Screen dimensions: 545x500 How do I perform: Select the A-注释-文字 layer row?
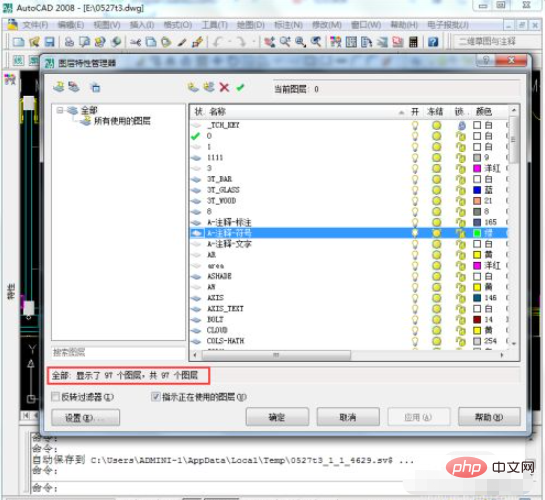[x=348, y=244]
